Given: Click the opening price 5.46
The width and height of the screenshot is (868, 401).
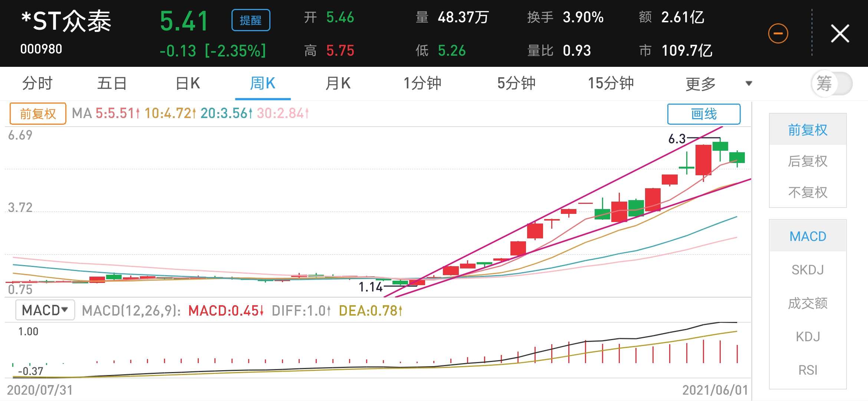Looking at the screenshot, I should [340, 17].
